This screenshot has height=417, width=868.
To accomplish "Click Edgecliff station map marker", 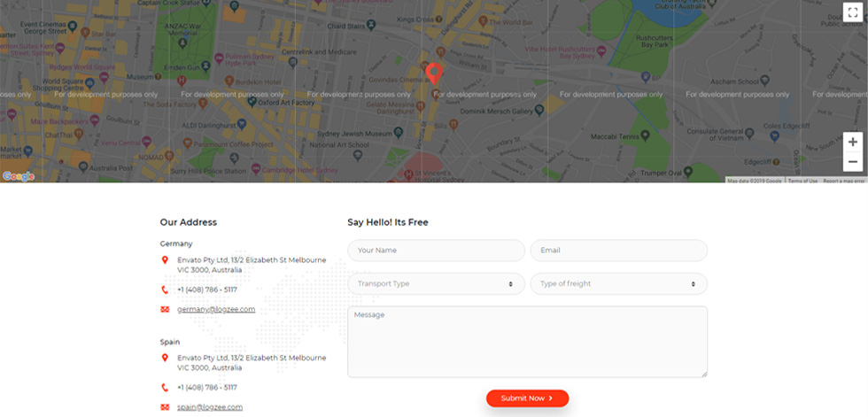I will pyautogui.click(x=777, y=162).
